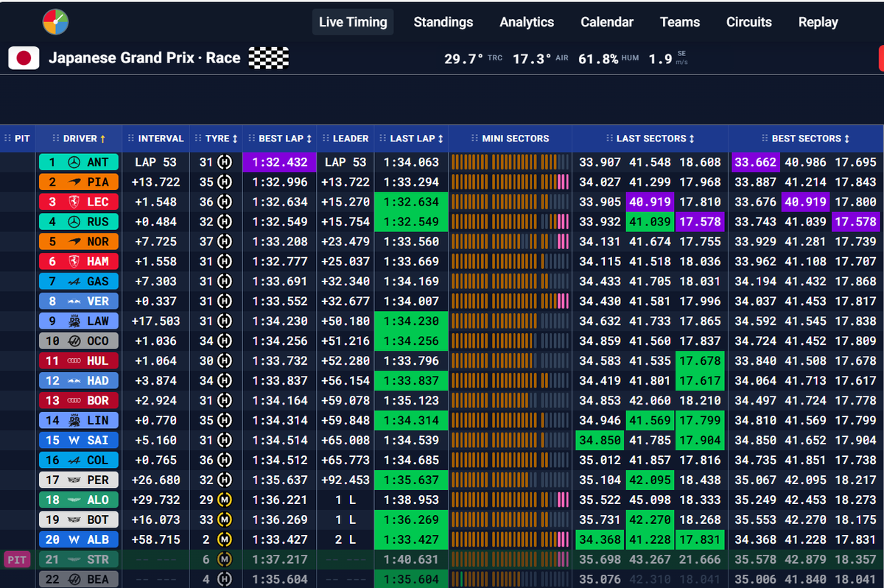Select driver BEA position badge

78,579
